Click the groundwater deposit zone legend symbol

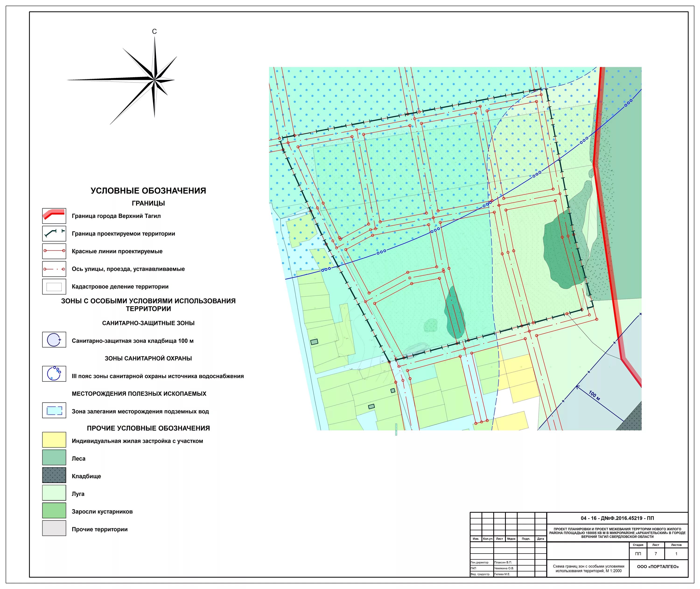click(x=54, y=410)
